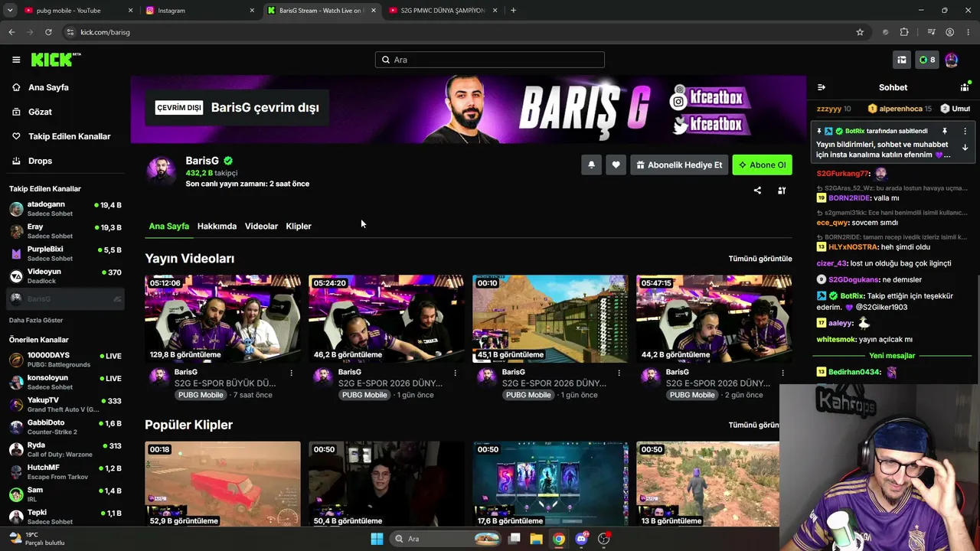Toggle notification bell for BarisG
This screenshot has width=980, height=551.
[x=591, y=165]
